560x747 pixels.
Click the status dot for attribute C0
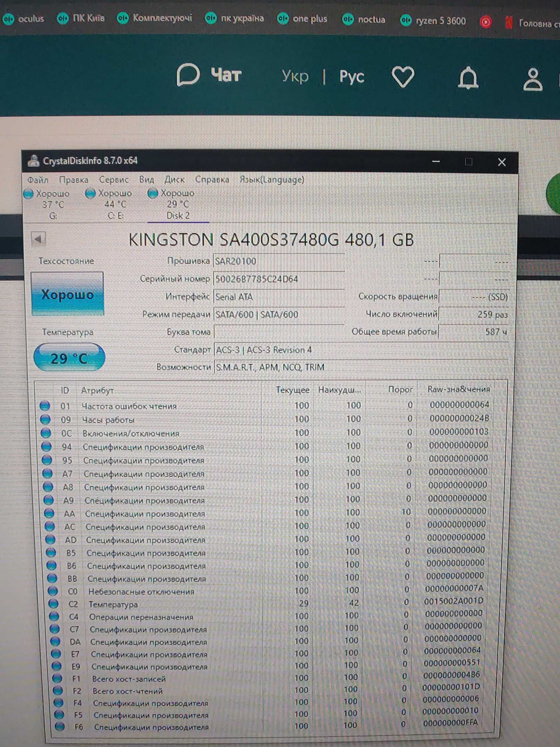53,591
